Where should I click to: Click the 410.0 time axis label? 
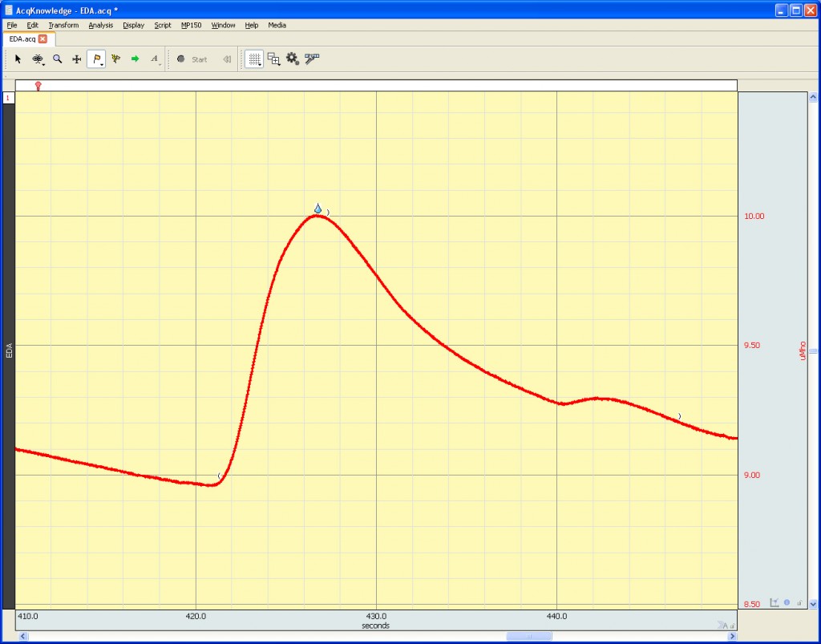pyautogui.click(x=28, y=616)
